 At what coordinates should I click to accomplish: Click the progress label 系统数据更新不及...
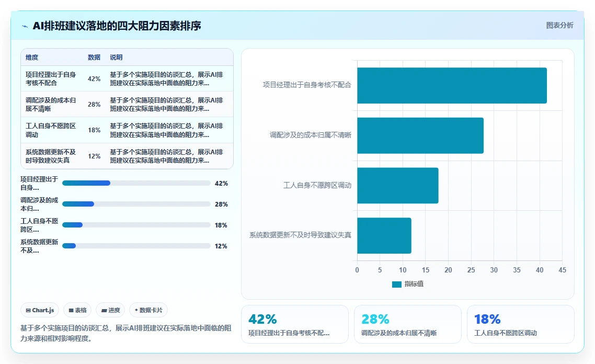click(39, 246)
